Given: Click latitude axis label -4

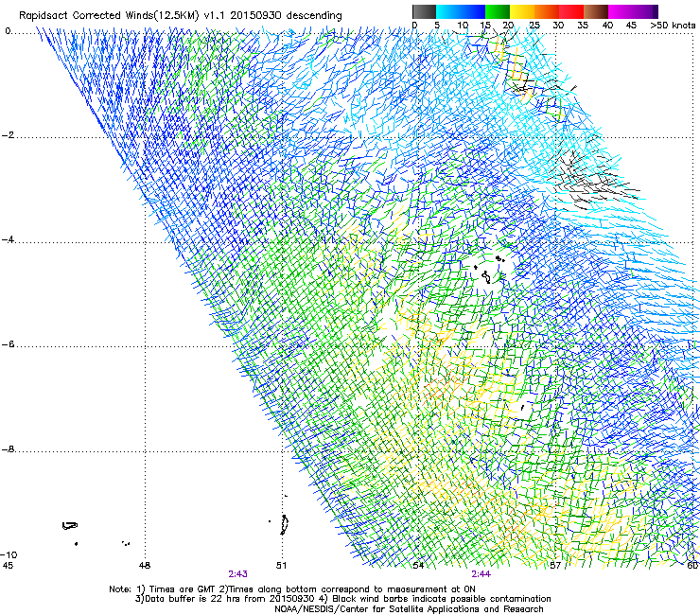Looking at the screenshot, I should pyautogui.click(x=8, y=239).
